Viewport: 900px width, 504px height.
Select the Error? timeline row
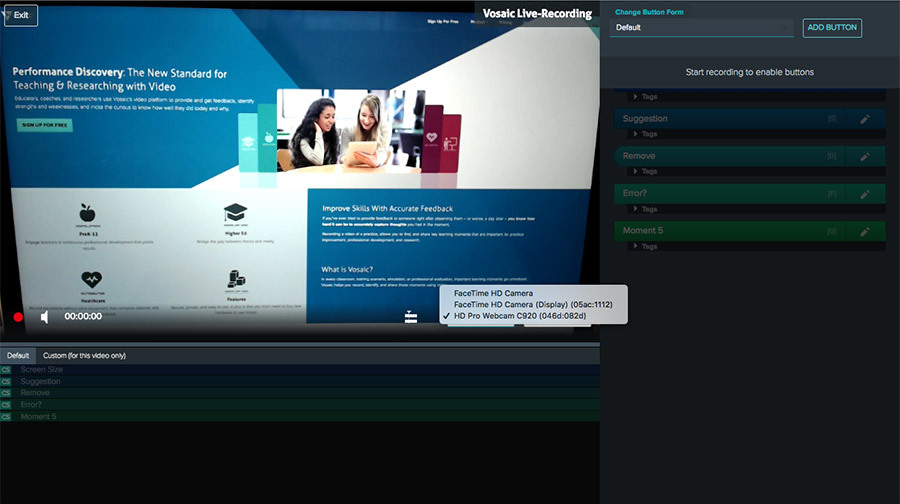click(300, 405)
